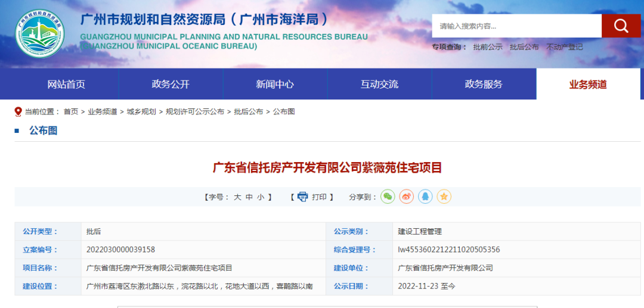
Task: Click 规划许可公示公布 in breadcrumb
Action: click(x=195, y=111)
